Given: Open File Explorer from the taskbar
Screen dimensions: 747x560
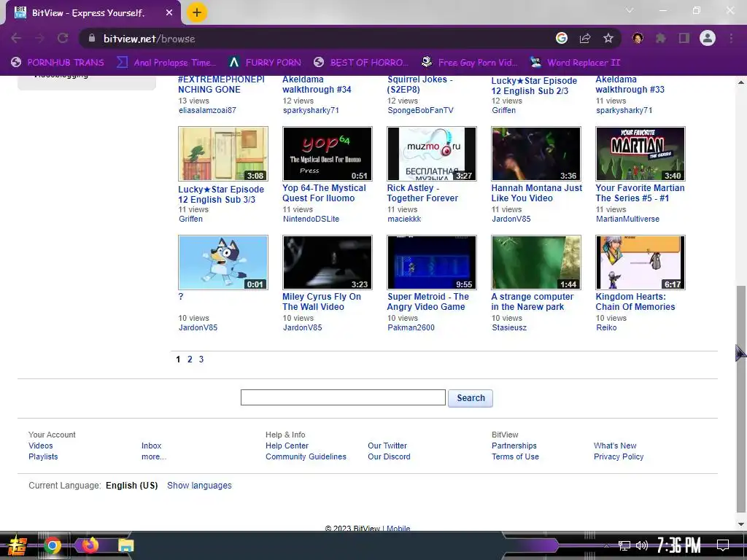Looking at the screenshot, I should click(x=125, y=545).
